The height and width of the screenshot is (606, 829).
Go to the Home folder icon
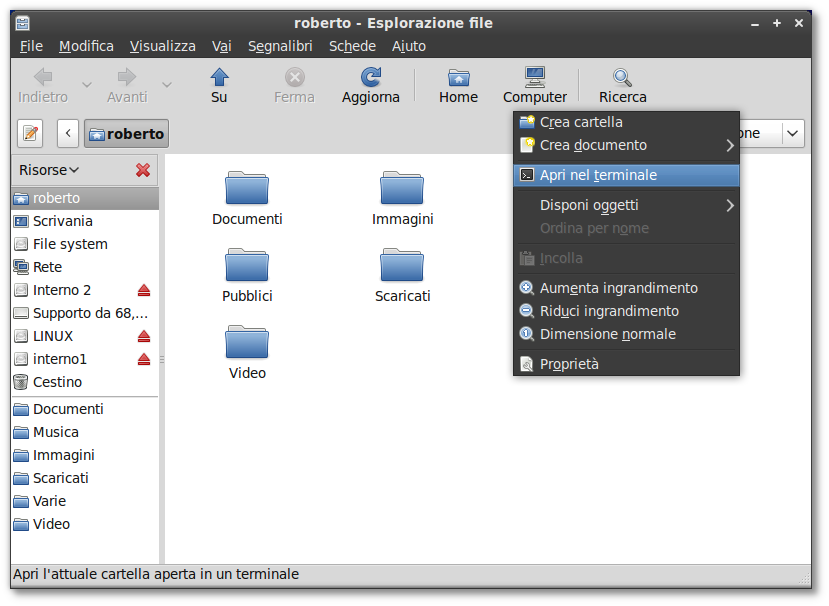[x=458, y=78]
